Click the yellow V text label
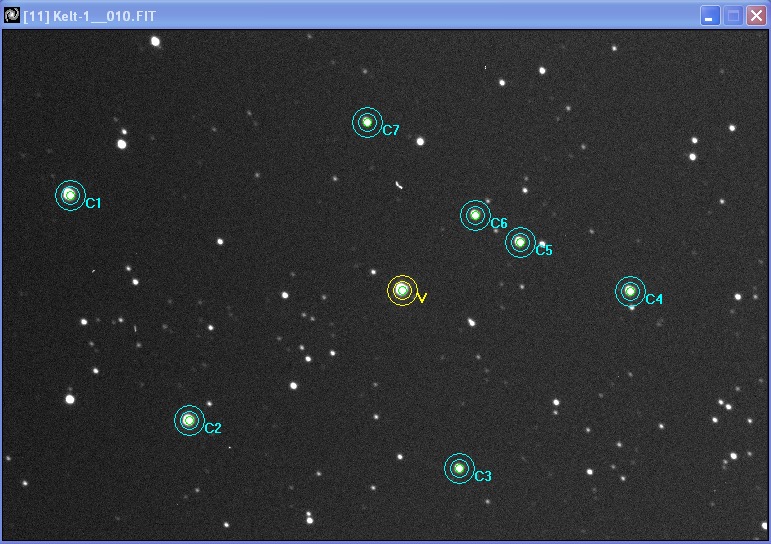The width and height of the screenshot is (771, 544). coord(421,298)
